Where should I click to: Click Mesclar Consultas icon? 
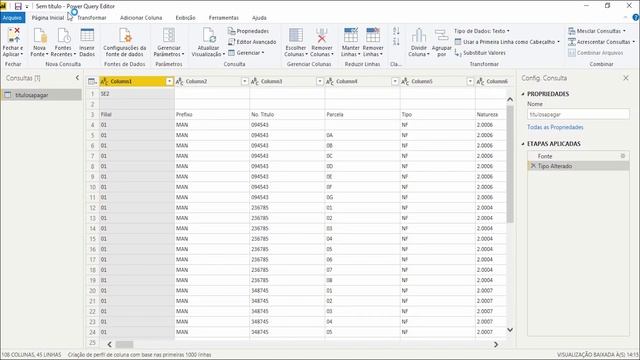572,31
